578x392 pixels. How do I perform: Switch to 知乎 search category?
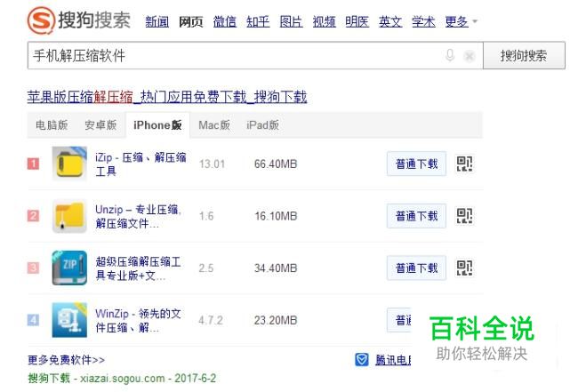[258, 21]
